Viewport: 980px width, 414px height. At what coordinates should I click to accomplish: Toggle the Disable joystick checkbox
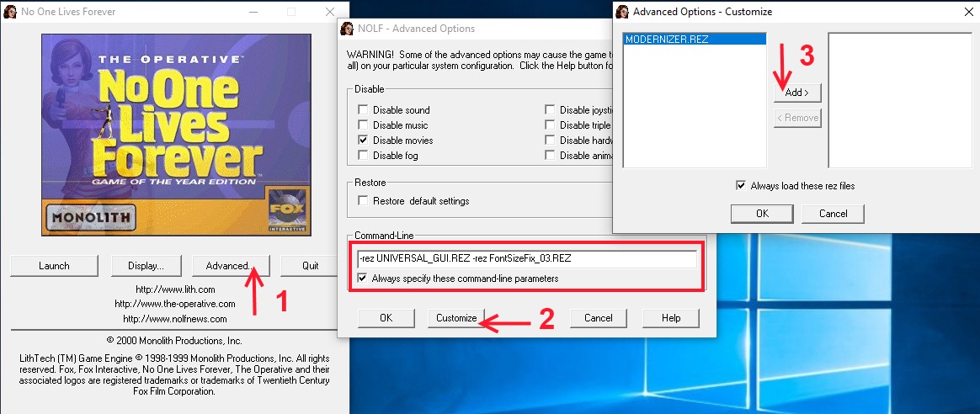click(x=550, y=110)
